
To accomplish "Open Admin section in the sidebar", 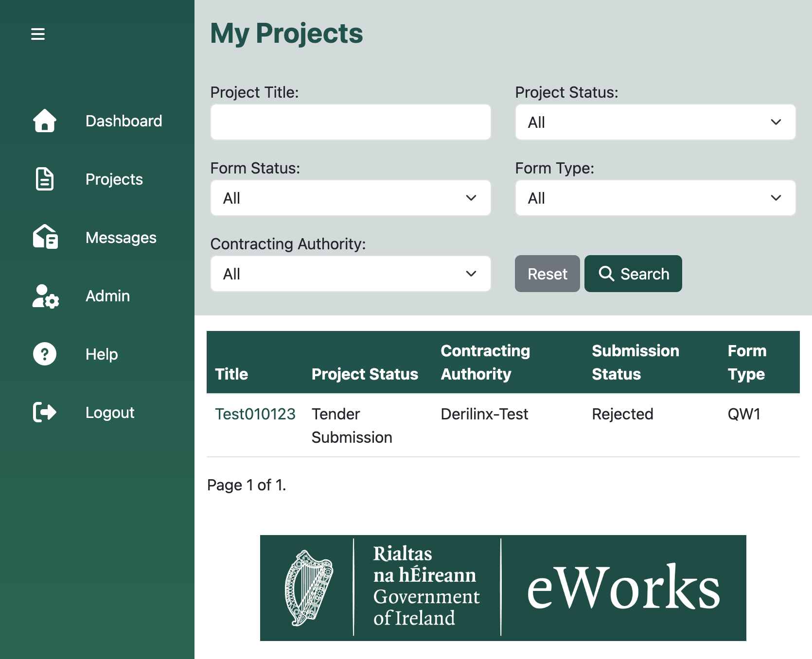I will click(x=107, y=295).
